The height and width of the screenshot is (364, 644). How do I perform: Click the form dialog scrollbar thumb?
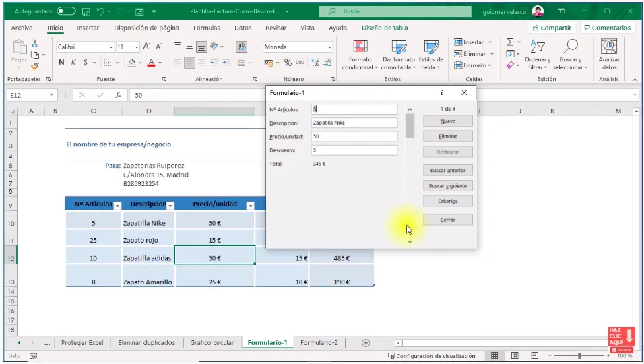coord(410,126)
